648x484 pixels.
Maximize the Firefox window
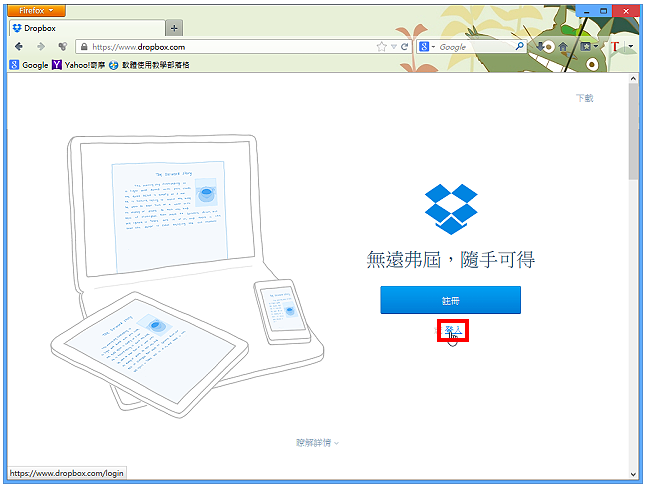click(x=603, y=11)
